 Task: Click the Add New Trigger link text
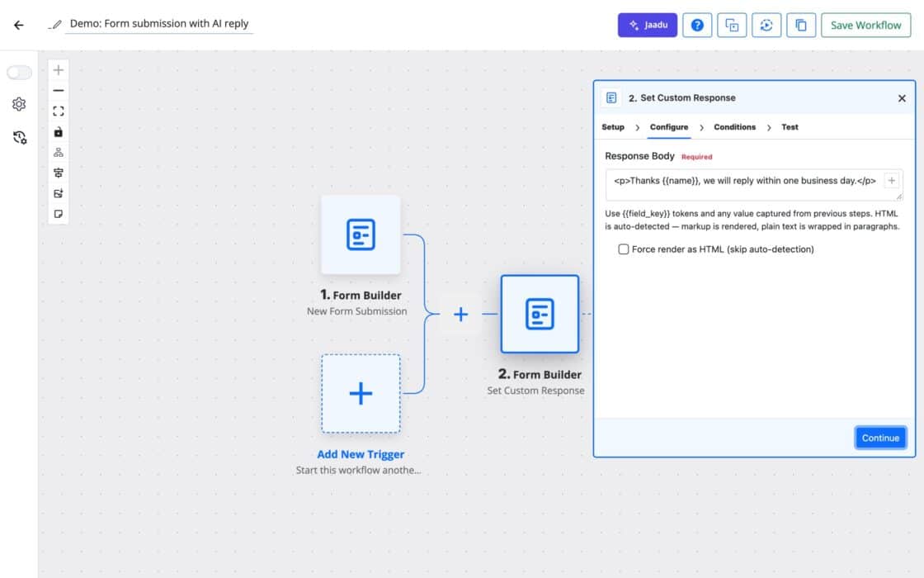pyautogui.click(x=361, y=454)
